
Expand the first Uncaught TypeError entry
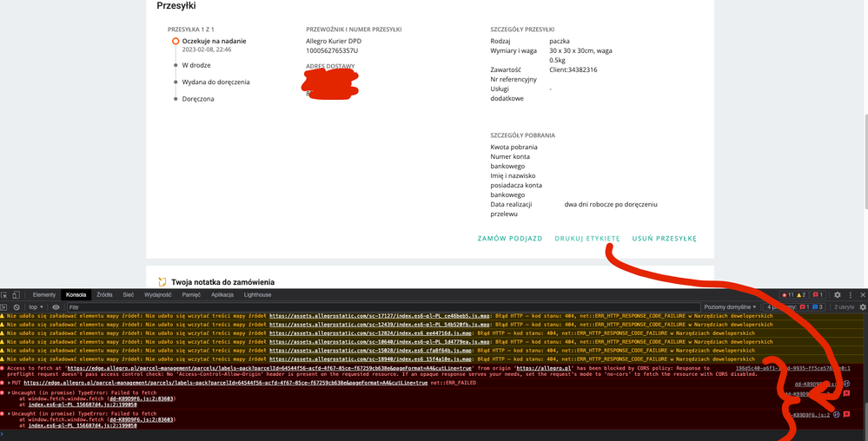(8, 391)
